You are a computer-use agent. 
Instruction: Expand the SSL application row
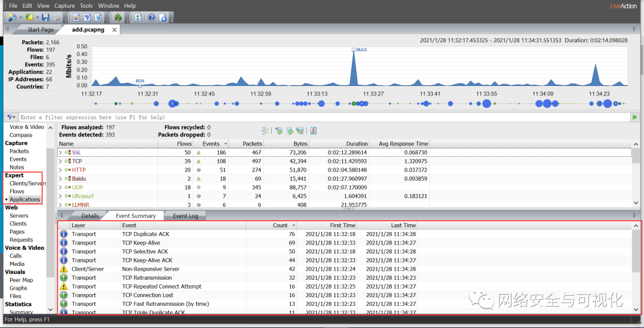point(60,152)
